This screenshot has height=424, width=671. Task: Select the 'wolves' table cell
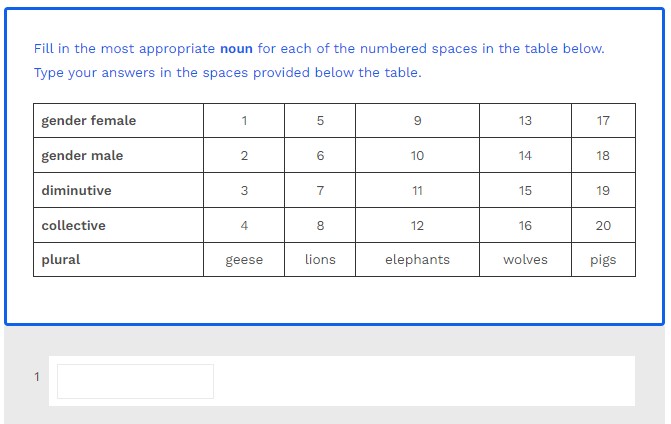(x=525, y=260)
